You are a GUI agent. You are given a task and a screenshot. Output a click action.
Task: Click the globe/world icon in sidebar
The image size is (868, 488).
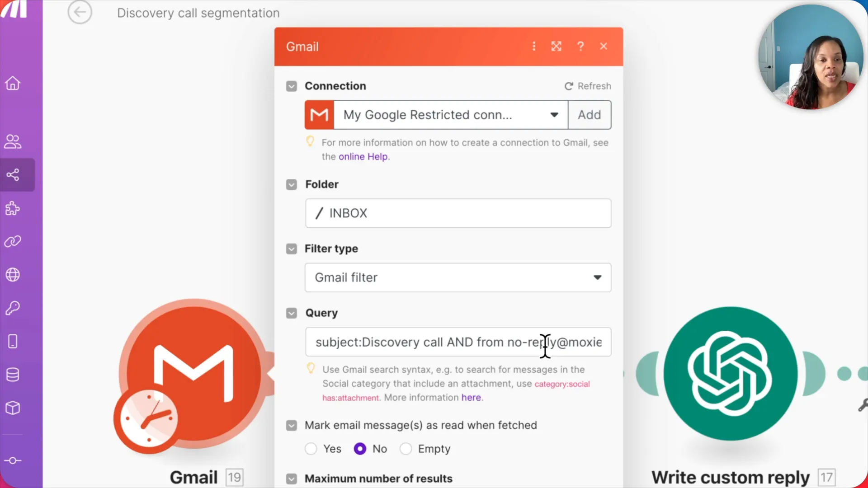[x=14, y=275]
